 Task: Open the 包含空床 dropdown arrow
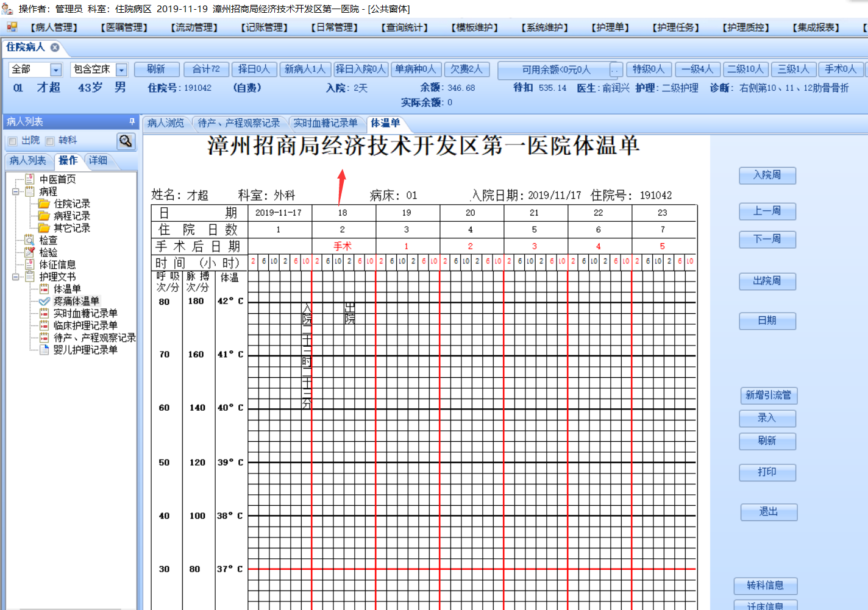click(x=121, y=70)
